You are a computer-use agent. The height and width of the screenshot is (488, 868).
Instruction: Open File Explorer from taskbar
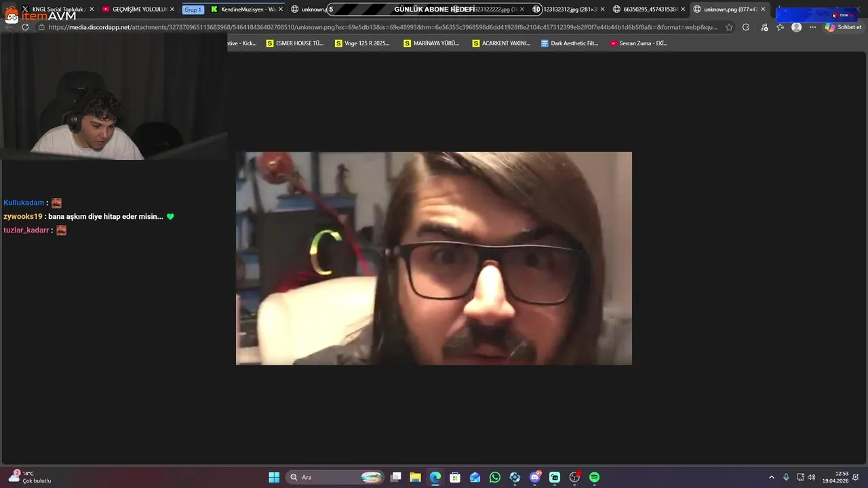point(416,477)
